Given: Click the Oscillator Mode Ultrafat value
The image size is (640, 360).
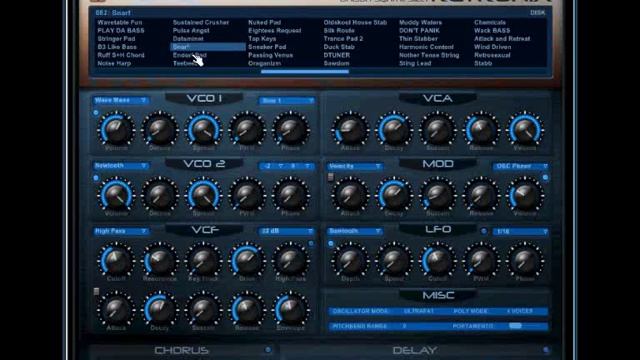Looking at the screenshot, I should point(419,311).
